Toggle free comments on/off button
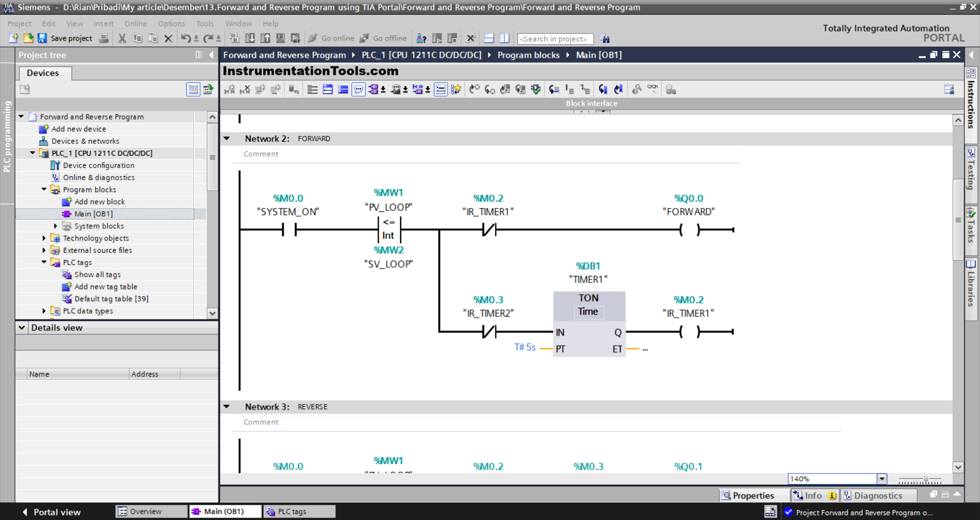The image size is (980, 520). [x=359, y=89]
